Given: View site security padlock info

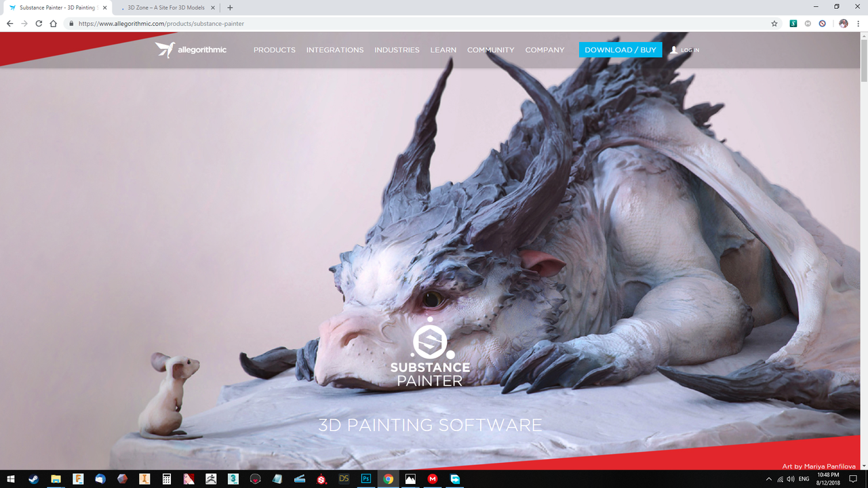Looking at the screenshot, I should pos(71,23).
